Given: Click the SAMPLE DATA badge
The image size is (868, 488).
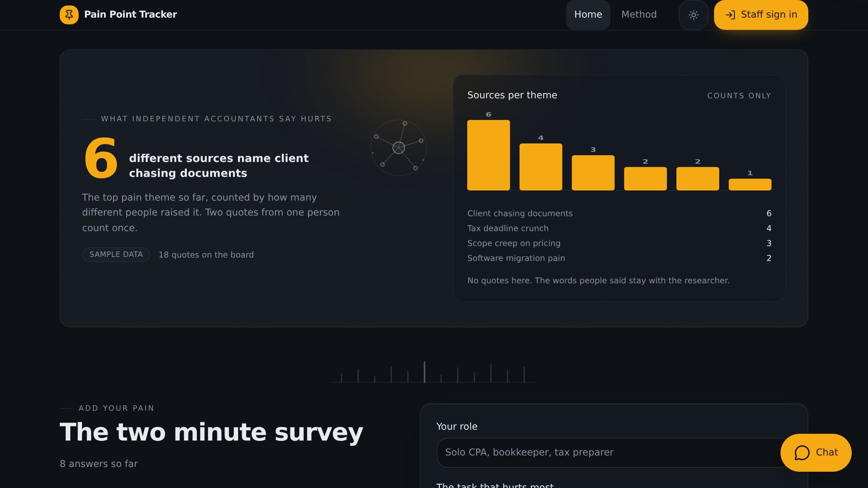Looking at the screenshot, I should coord(116,255).
